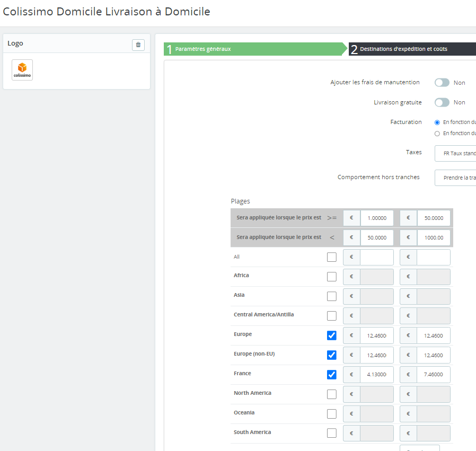
Task: Edit France price field 4.13000
Action: click(x=377, y=375)
